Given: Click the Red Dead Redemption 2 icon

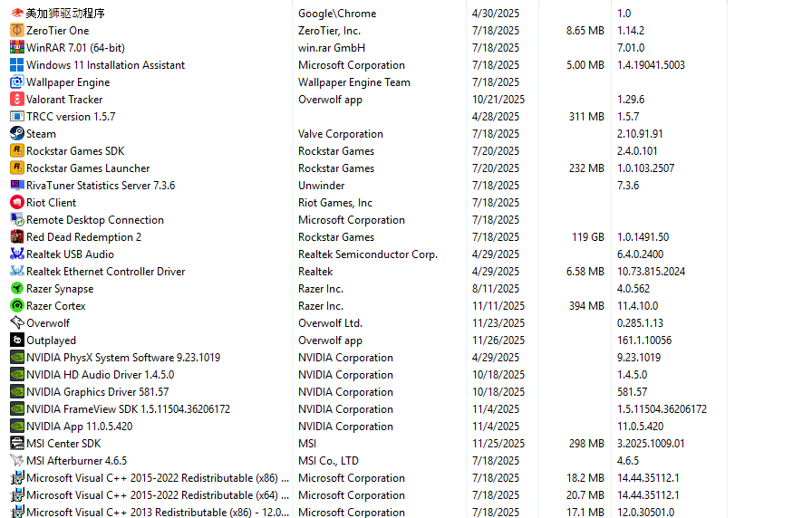Looking at the screenshot, I should (17, 236).
